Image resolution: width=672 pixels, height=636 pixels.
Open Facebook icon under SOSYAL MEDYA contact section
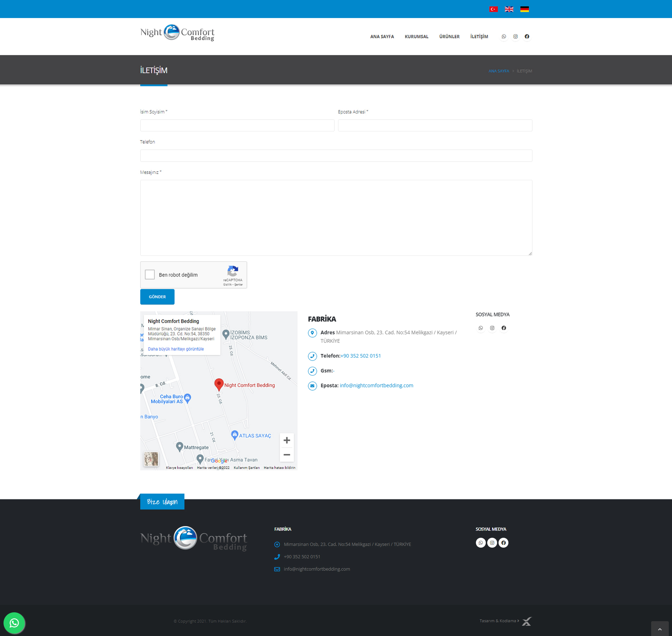click(x=504, y=328)
